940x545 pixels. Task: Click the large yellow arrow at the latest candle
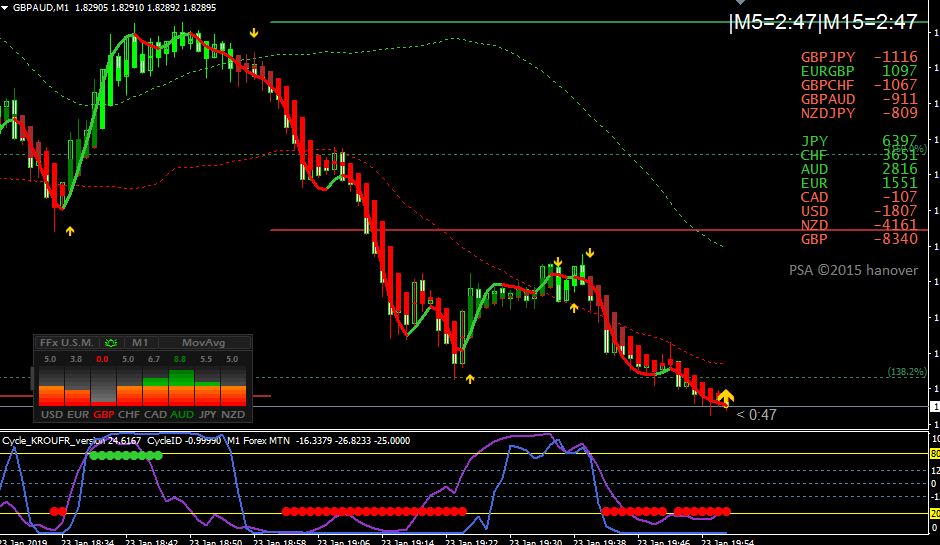(725, 396)
